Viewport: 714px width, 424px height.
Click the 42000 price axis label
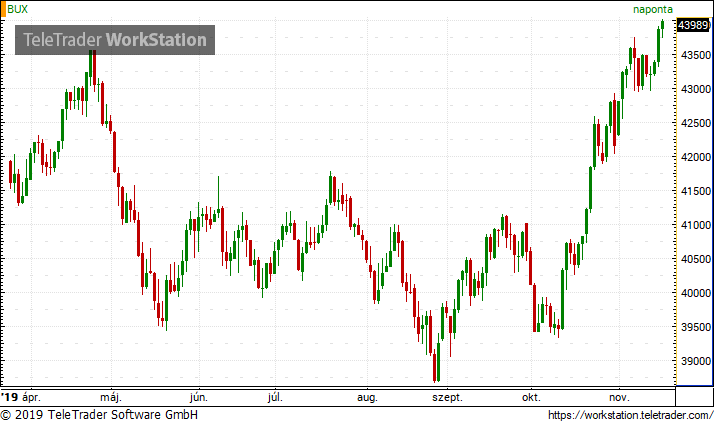tap(695, 157)
